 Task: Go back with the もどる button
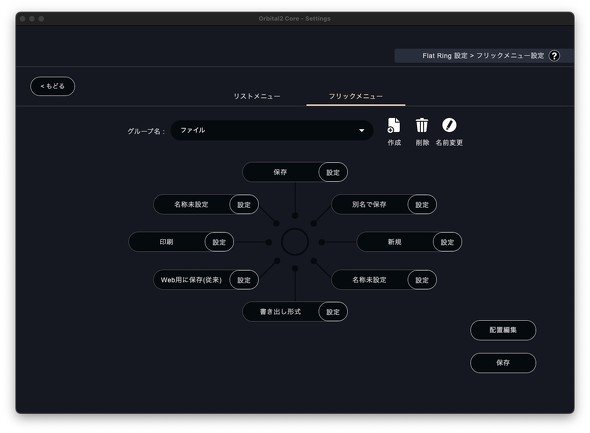click(x=53, y=86)
